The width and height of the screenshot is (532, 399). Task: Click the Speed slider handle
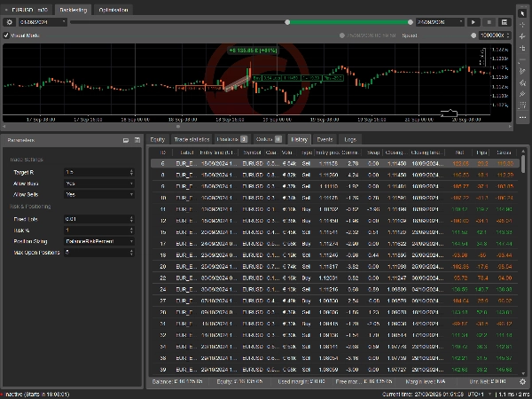click(473, 35)
